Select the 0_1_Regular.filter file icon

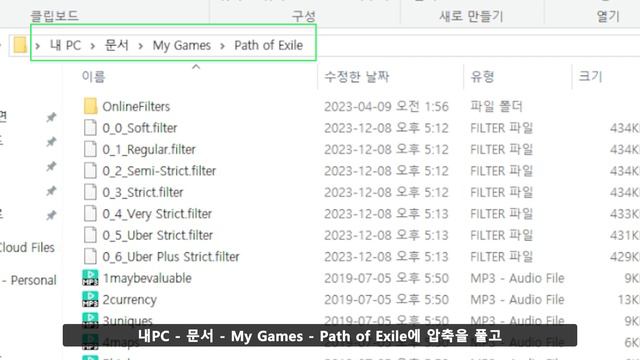[90, 149]
